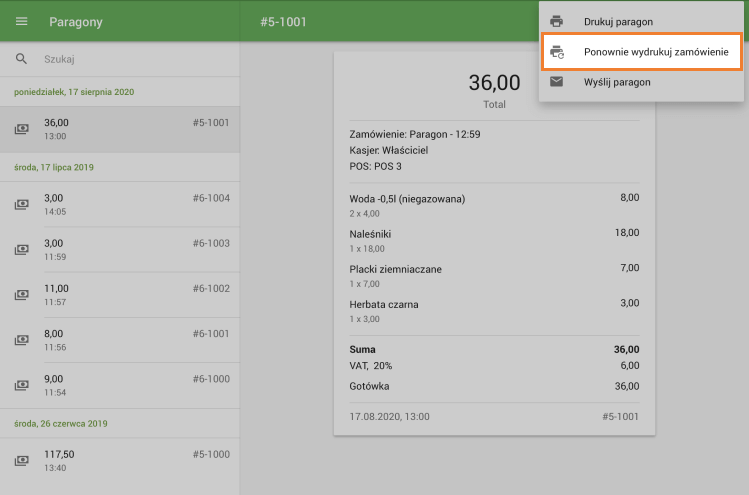Select Drukuj paragon menu option
The image size is (749, 495).
(617, 21)
